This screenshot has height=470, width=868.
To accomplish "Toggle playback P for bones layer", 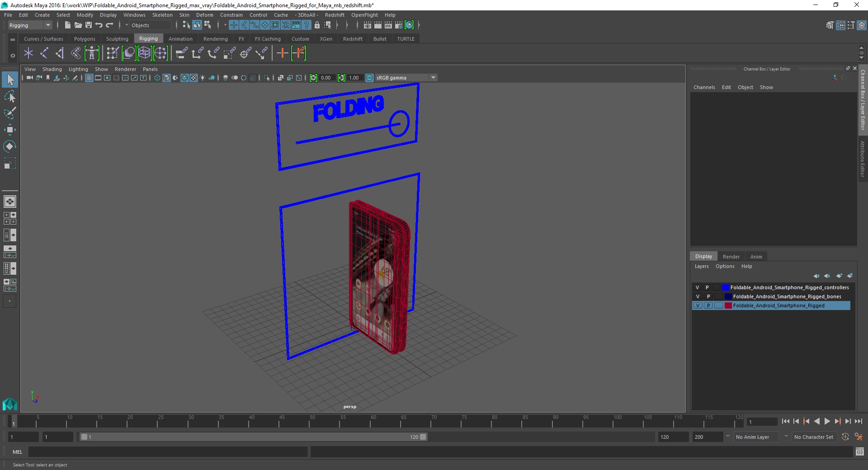I will (x=708, y=296).
